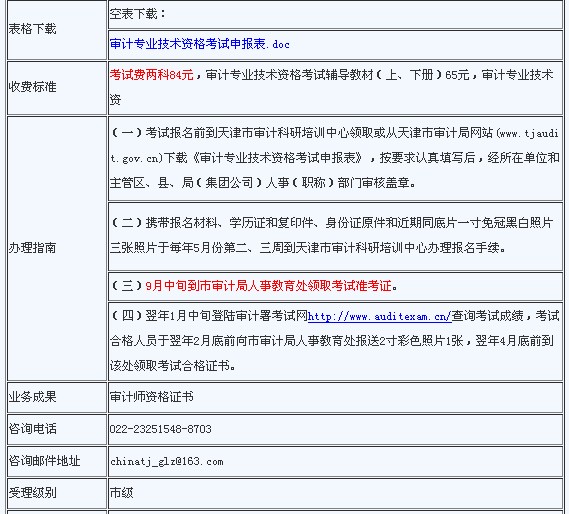
Task: Open the 审计专业技术资格考试申报表.doc download link
Action: click(200, 44)
